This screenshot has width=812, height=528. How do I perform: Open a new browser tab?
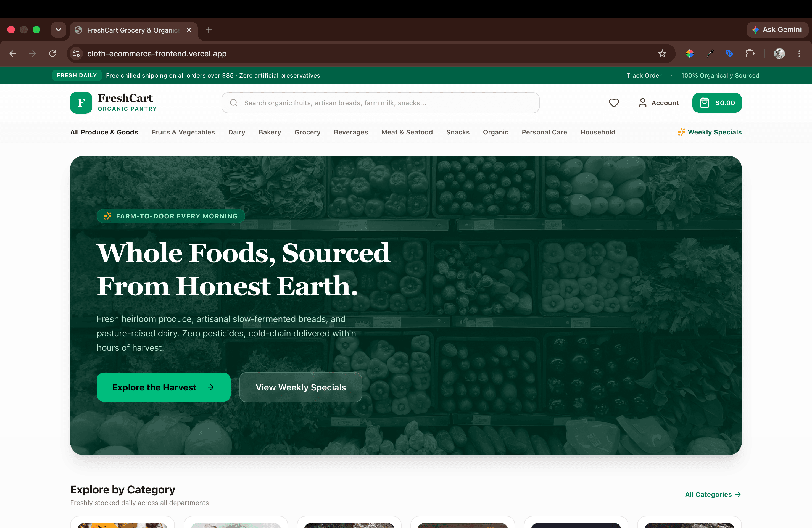pos(209,30)
